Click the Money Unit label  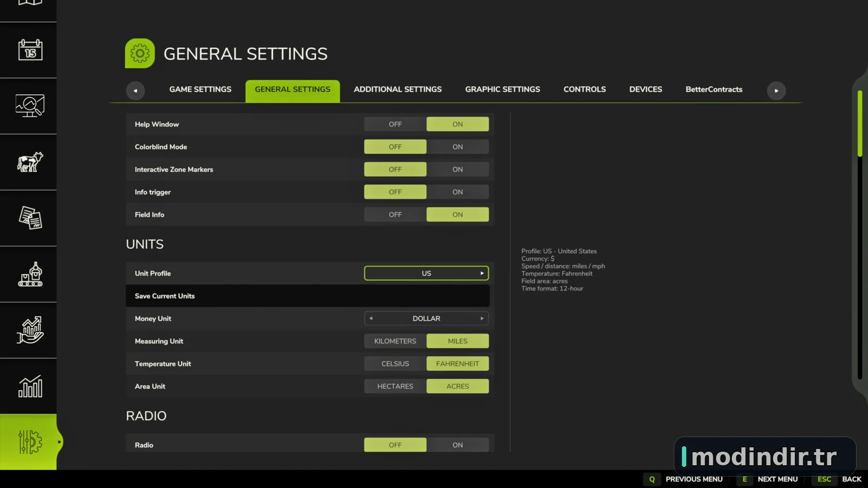click(x=152, y=319)
